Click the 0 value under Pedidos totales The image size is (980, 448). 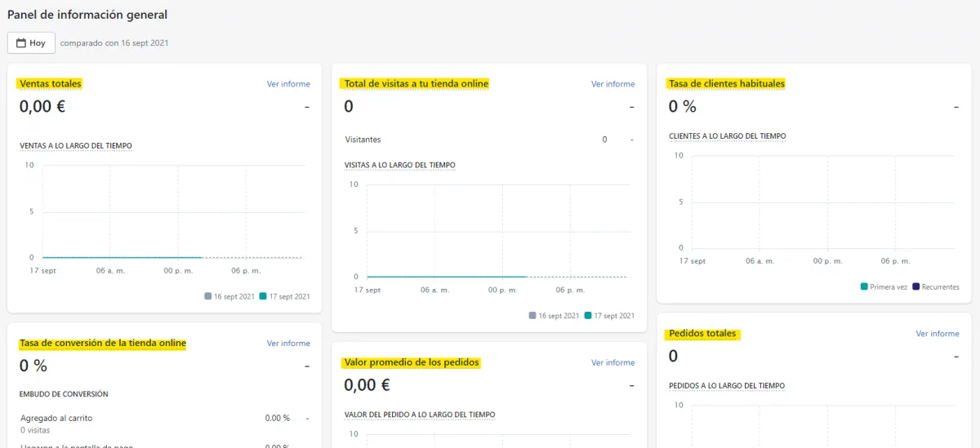tap(673, 356)
